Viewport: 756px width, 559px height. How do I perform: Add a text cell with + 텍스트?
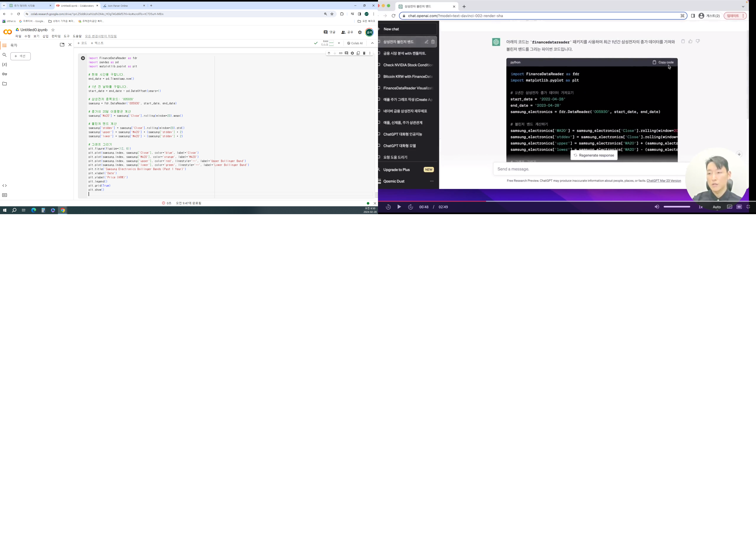(x=97, y=43)
